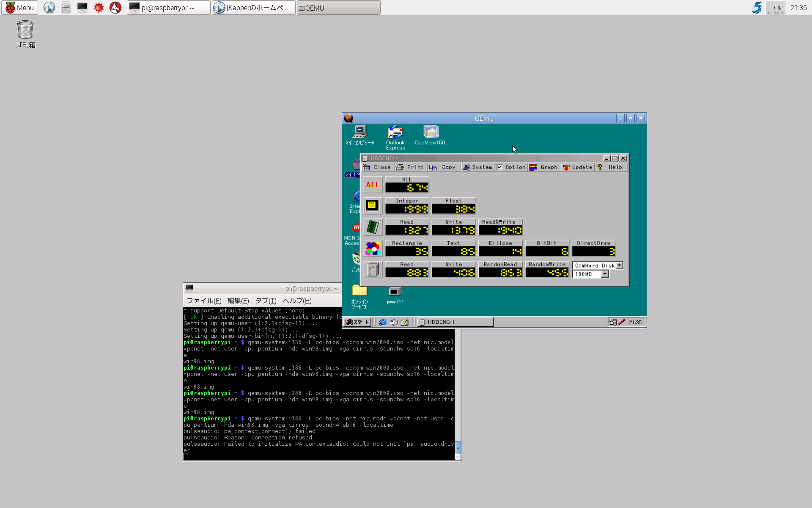
Task: Expand the C: Hard Disk drive dropdown
Action: pyautogui.click(x=620, y=265)
